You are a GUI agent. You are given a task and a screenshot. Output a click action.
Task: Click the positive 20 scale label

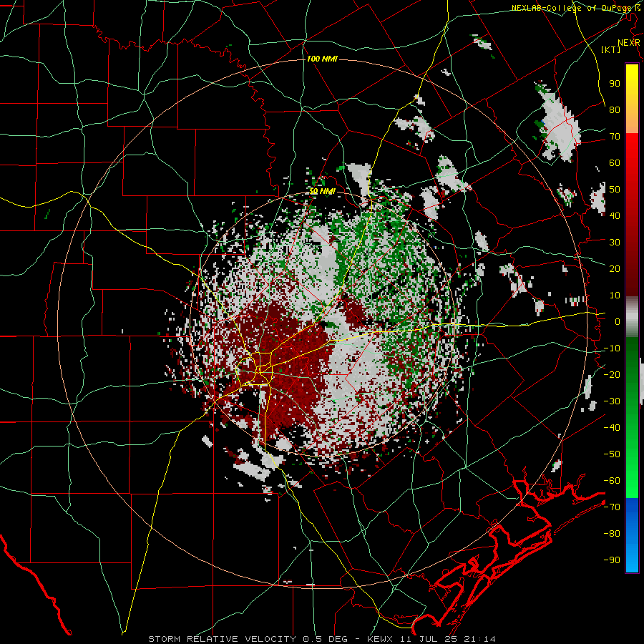615,268
